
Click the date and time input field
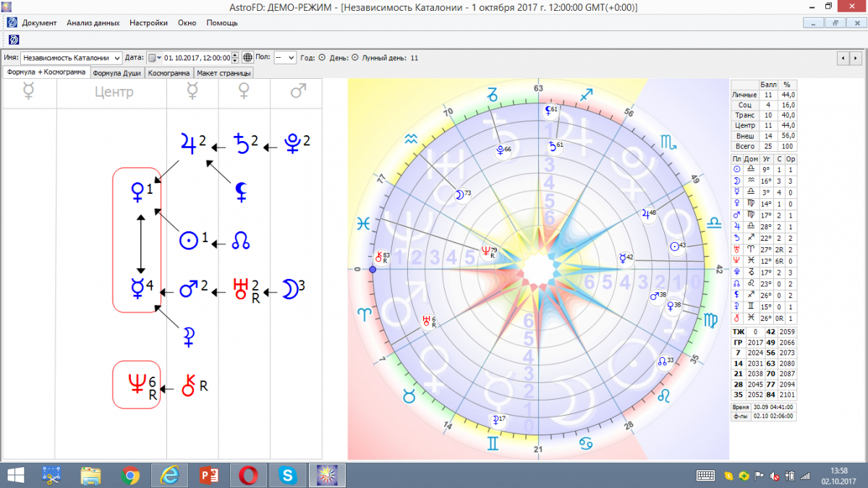click(197, 58)
